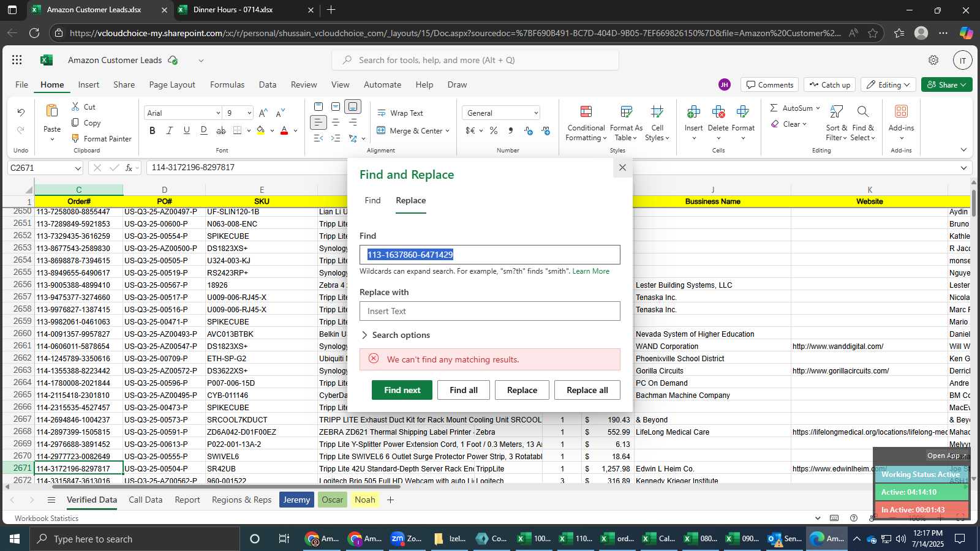
Task: Click the search box for tools and help
Action: 475,60
